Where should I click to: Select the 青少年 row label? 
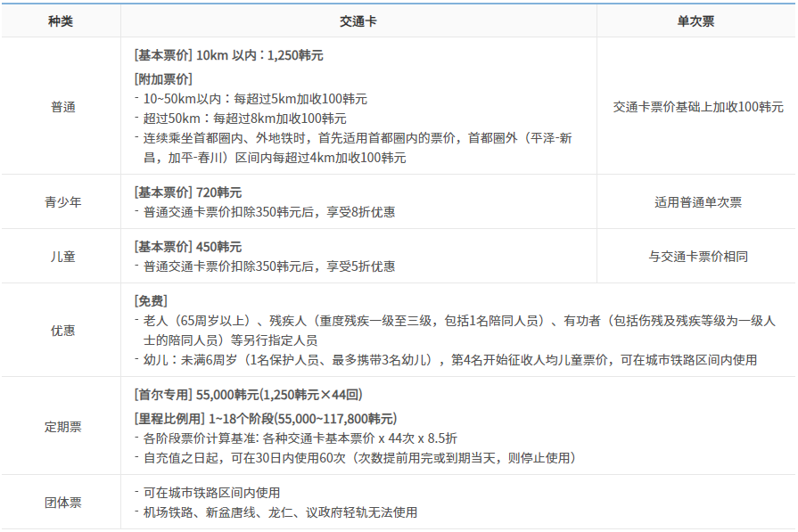63,202
